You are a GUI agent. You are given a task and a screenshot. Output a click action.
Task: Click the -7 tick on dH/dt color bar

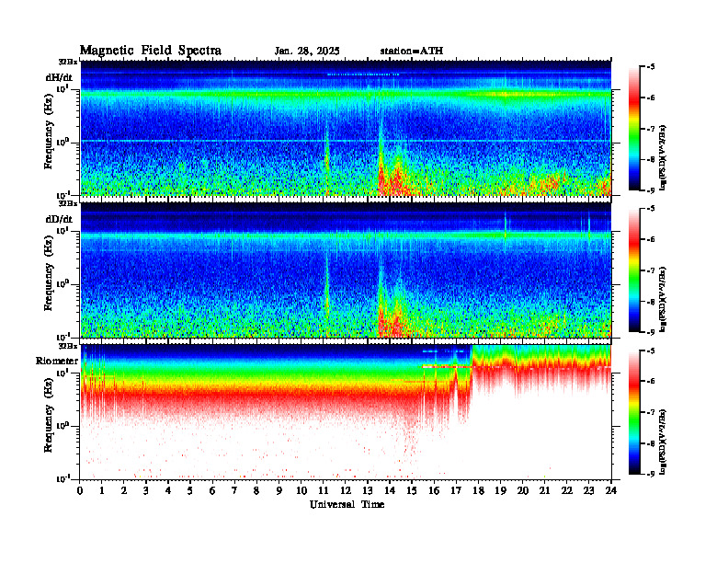click(651, 129)
